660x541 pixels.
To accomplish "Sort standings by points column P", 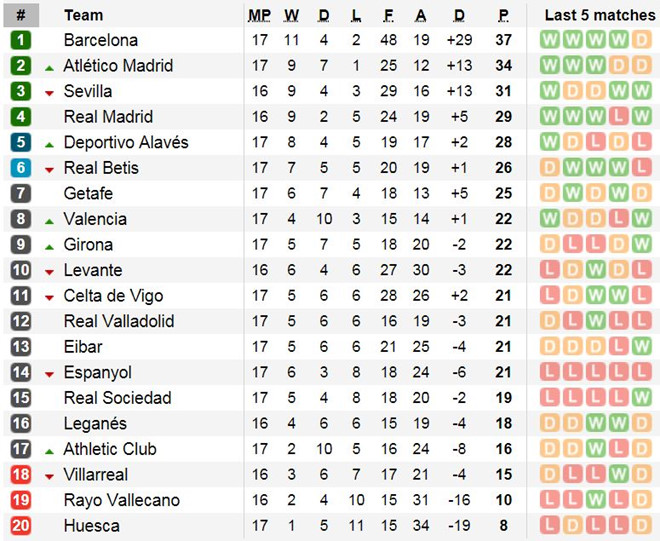I will 504,15.
